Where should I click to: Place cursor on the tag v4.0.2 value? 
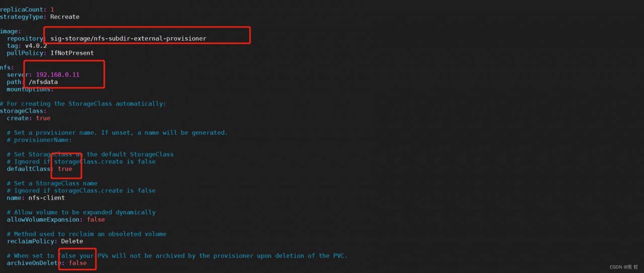(x=36, y=46)
